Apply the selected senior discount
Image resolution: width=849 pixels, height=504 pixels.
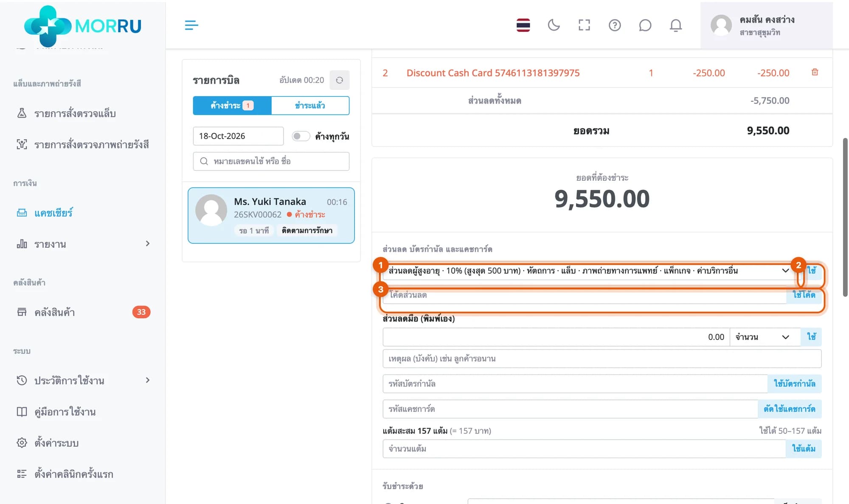(x=811, y=271)
